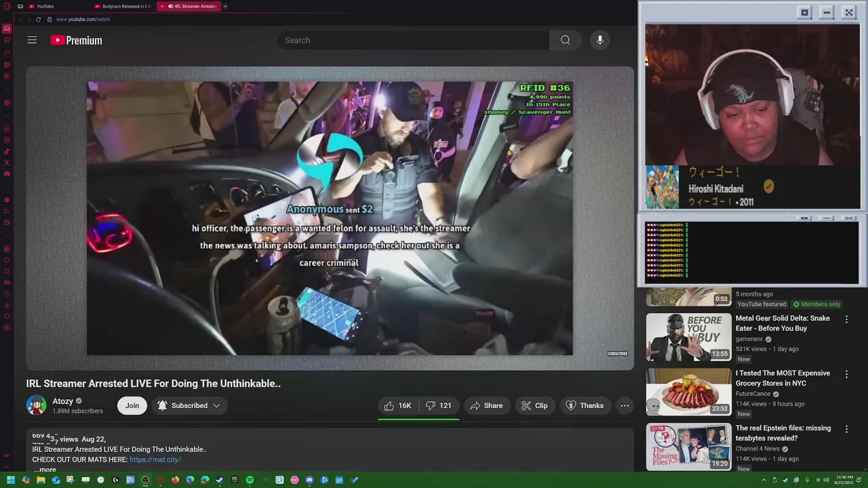This screenshot has height=488, width=868.
Task: Click the Atozy channel avatar
Action: tap(36, 405)
